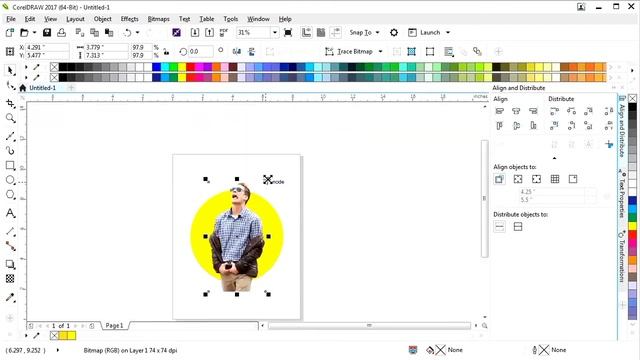Select Distribute to extent of selection

click(x=499, y=227)
